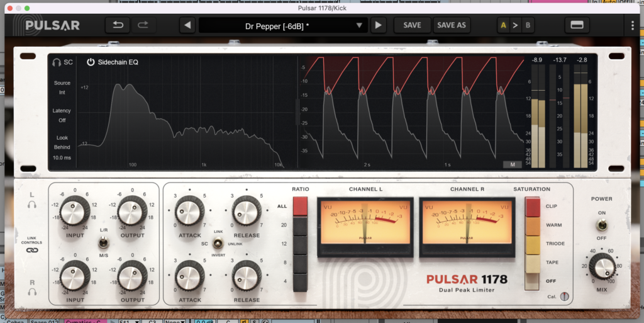
Task: Flip the L/R to M/S toggle switch
Action: (103, 242)
